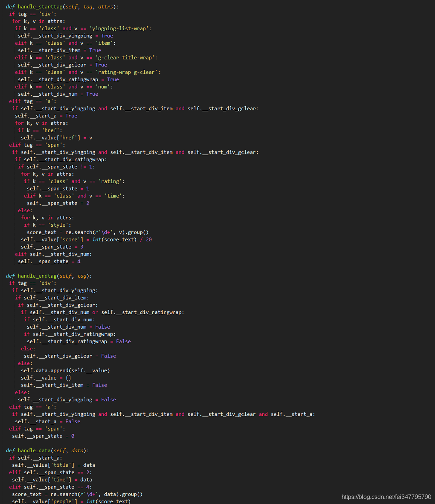Click 'self.__start_div_item = False' assignment
Viewport: 435px width, 504px height.
64,385
